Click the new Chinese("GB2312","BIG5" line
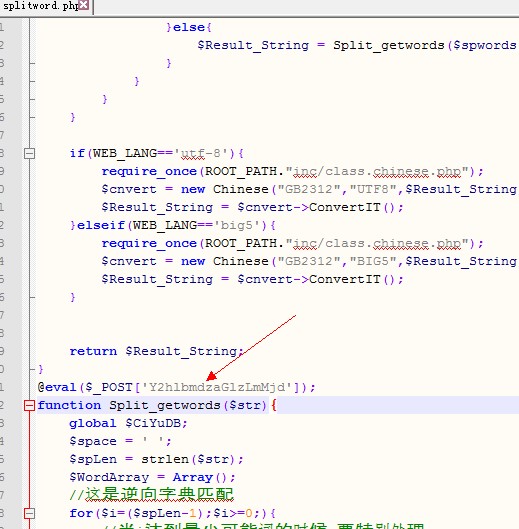Image resolution: width=519 pixels, height=529 pixels. (309, 261)
